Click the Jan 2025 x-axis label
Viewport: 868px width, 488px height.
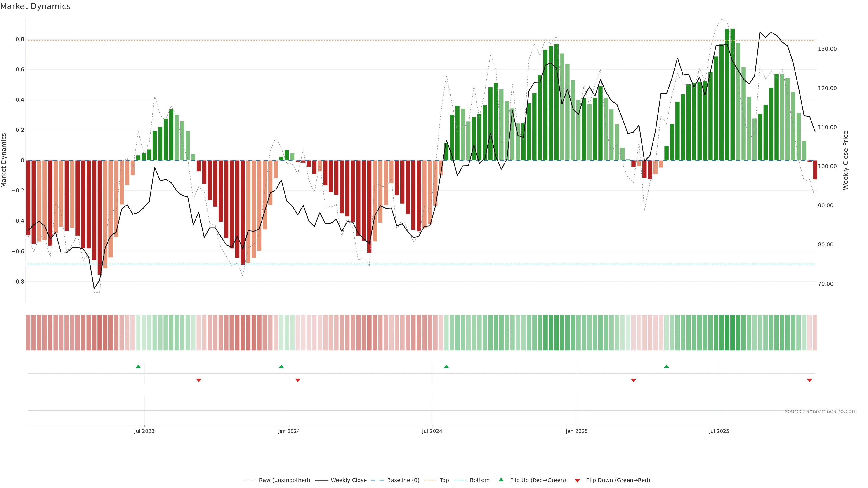click(x=577, y=431)
